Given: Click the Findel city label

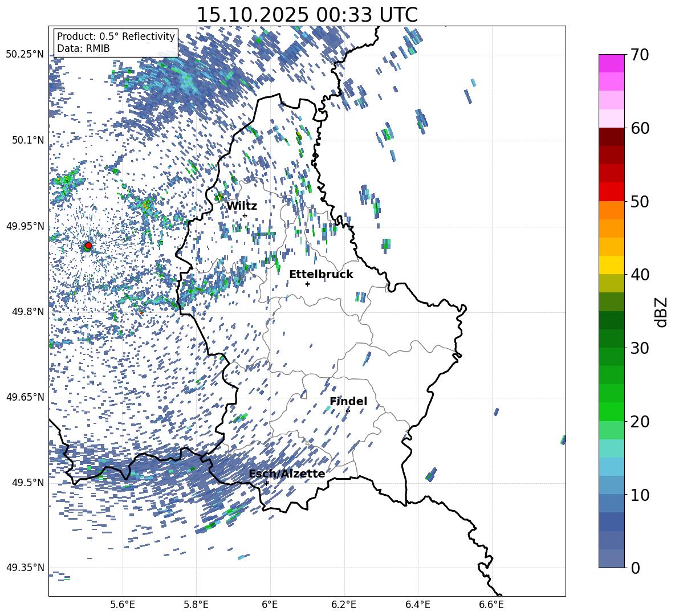Looking at the screenshot, I should point(348,401).
